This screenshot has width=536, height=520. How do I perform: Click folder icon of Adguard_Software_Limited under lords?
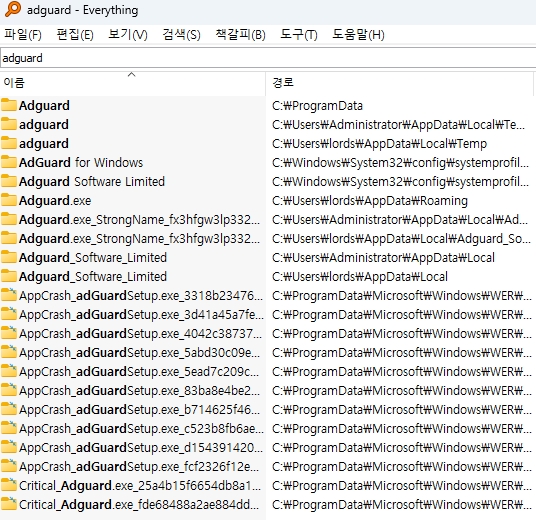9,276
